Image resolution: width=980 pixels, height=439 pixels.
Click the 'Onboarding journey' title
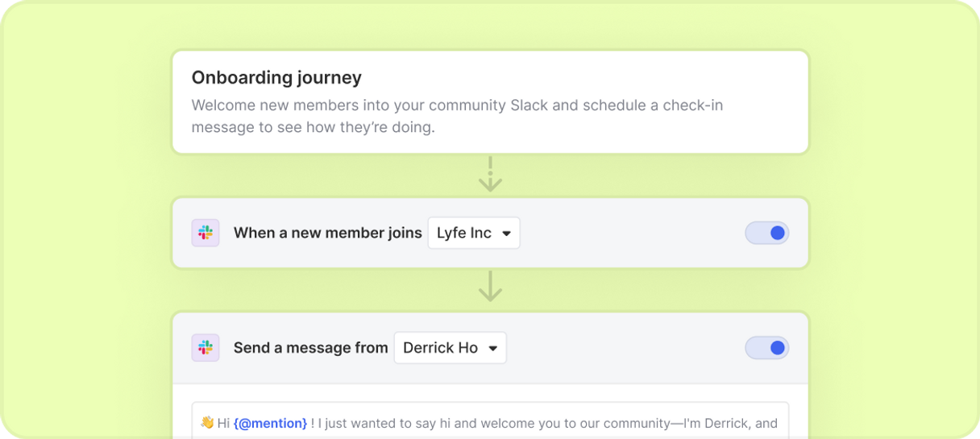coord(276,77)
